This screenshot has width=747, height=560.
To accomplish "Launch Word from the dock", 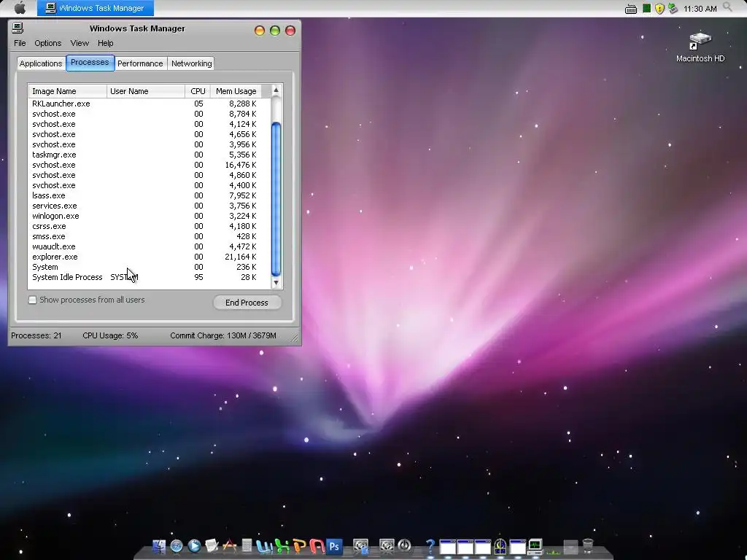I will coord(264,546).
